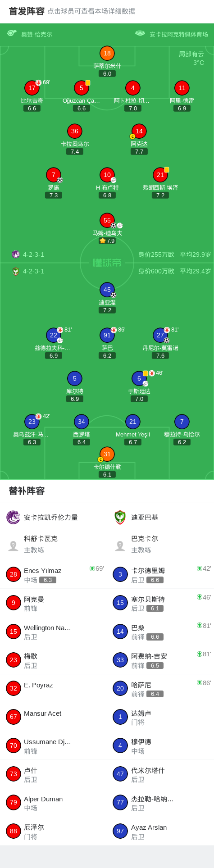214x868 pixels.
Task: Tap the stadium icon in header
Action: (x=140, y=33)
